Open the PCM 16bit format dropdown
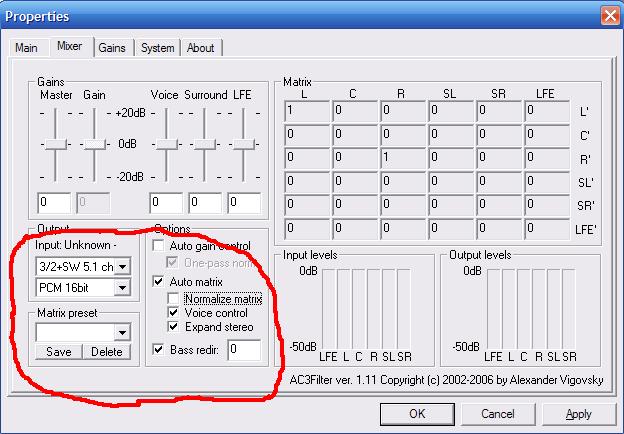Screen dimensions: 624x434 click(123, 288)
